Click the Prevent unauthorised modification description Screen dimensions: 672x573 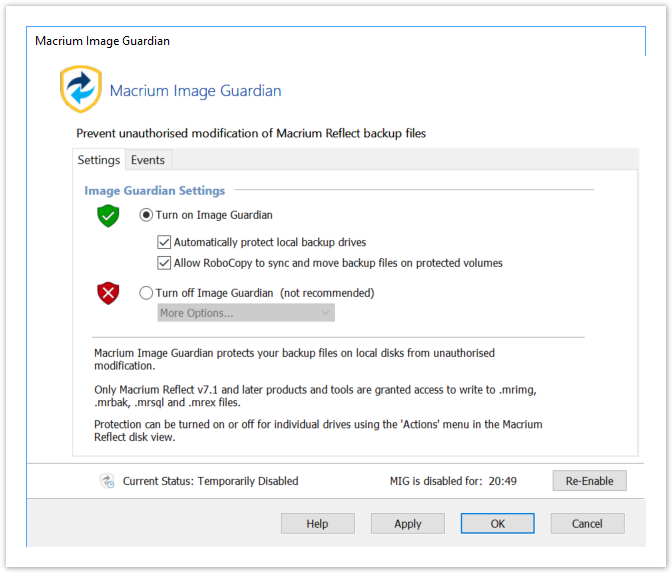click(251, 133)
